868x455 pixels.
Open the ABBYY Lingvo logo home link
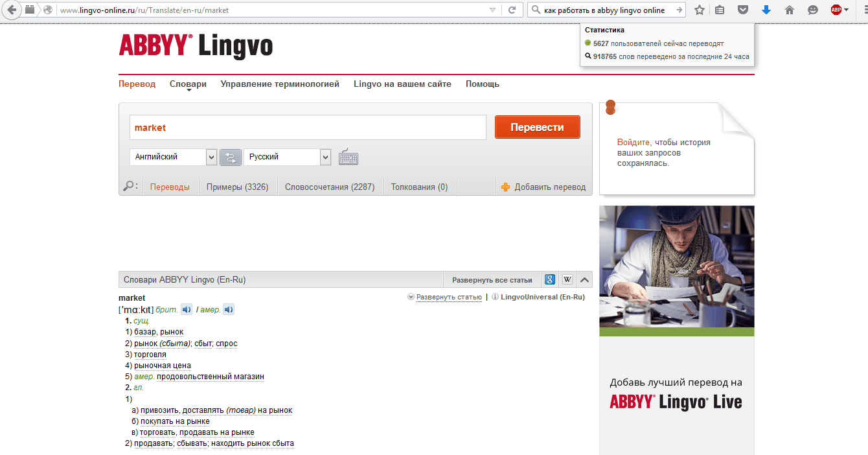[196, 47]
